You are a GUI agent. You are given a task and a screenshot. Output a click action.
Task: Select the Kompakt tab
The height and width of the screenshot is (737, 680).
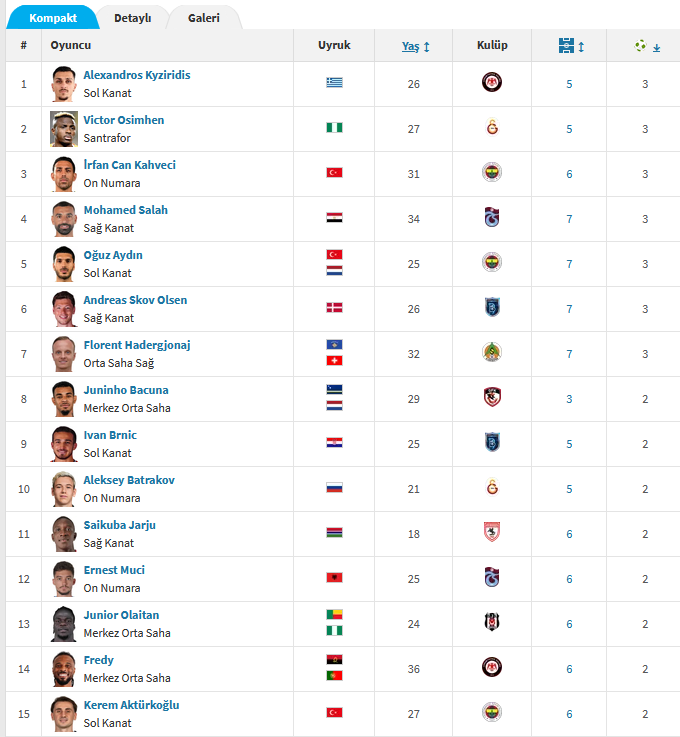tap(53, 18)
